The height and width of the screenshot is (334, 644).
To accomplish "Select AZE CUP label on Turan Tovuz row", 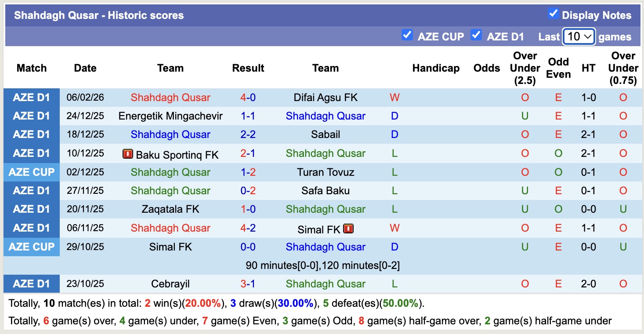I will 32,172.
